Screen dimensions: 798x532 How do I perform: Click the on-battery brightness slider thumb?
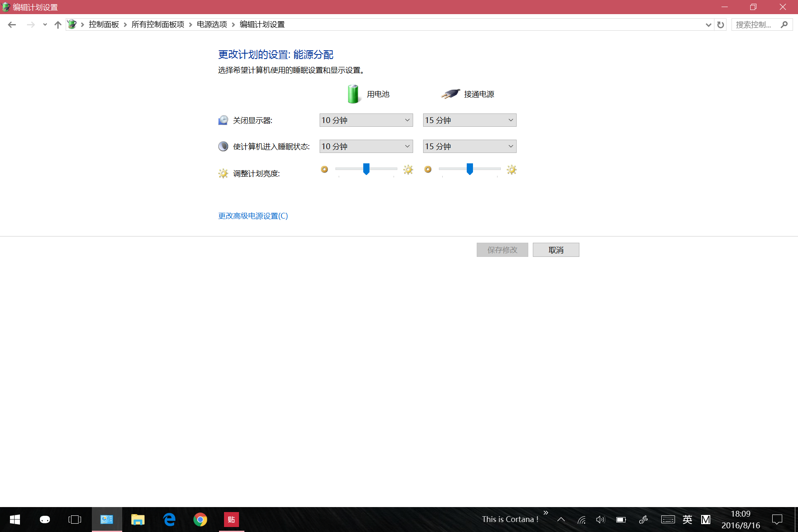[x=366, y=169]
